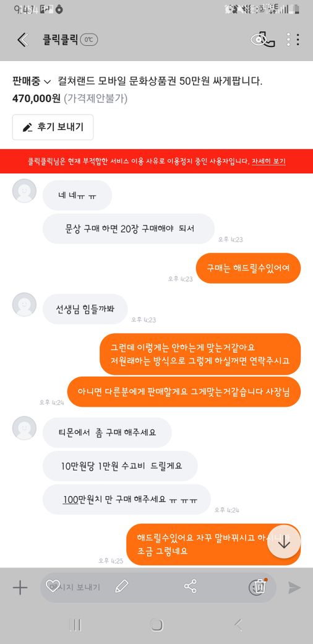
Task: Tap avatar beside 선생님 힘들까봐 message
Action: click(25, 304)
